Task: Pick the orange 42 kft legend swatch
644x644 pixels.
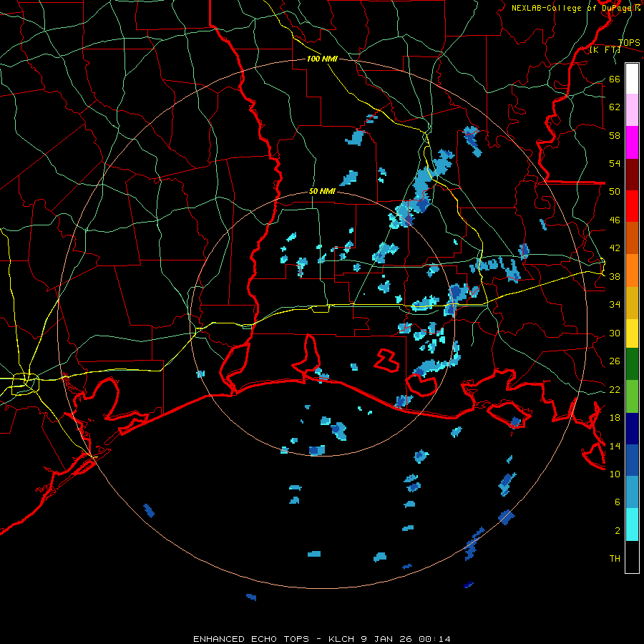Action: (x=632, y=270)
